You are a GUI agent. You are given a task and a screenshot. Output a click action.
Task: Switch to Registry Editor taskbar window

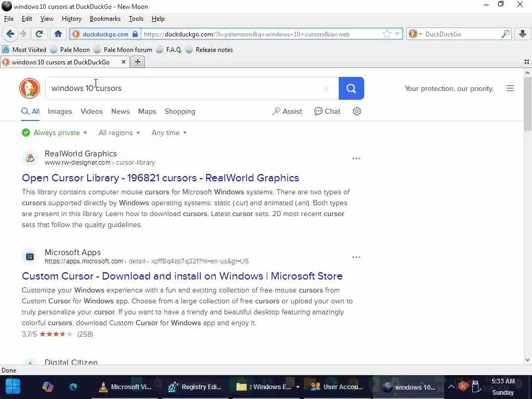coord(195,387)
